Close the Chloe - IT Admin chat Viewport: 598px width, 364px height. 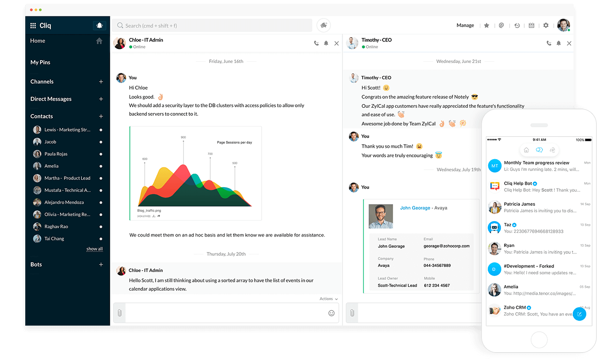(x=336, y=43)
